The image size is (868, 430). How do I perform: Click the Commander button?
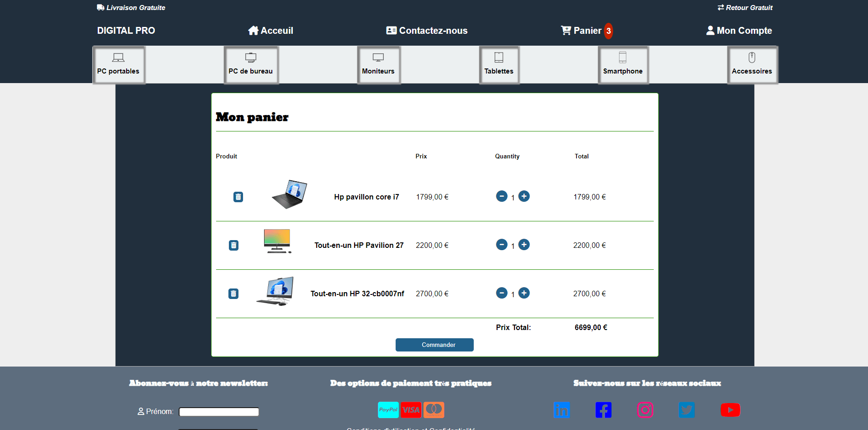click(x=434, y=345)
